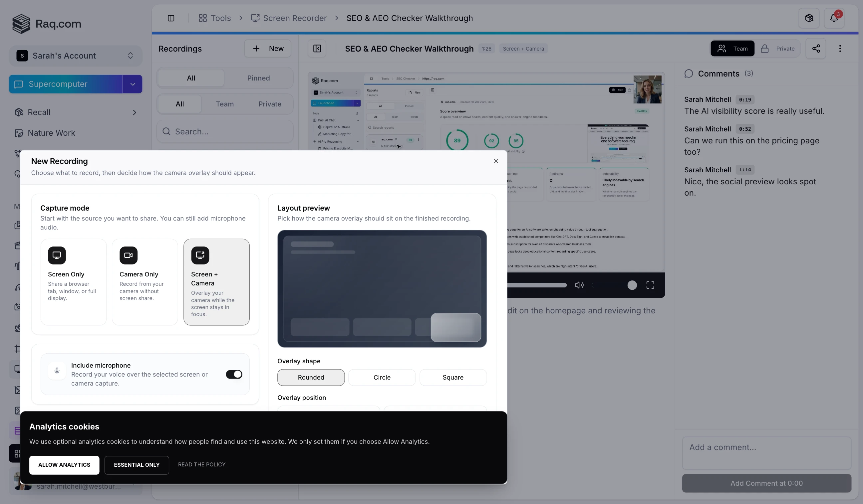Filter recordings by Team

[225, 104]
